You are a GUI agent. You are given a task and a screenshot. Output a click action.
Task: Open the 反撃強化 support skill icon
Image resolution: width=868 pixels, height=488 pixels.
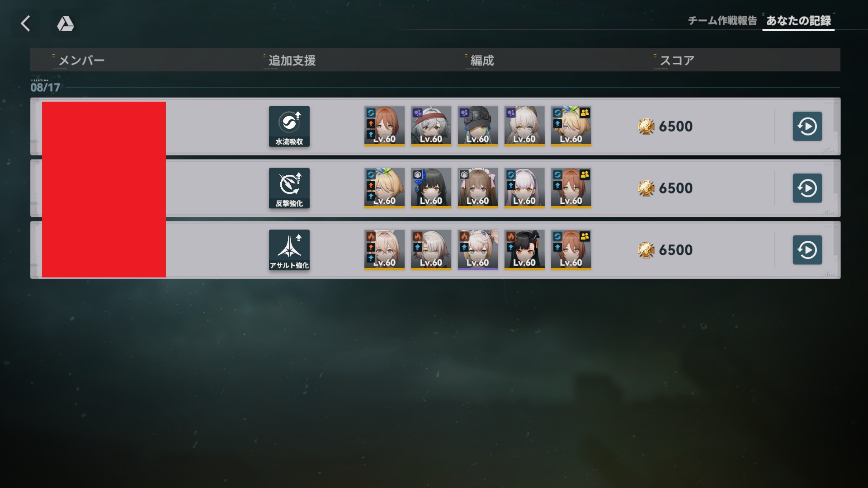pos(289,188)
